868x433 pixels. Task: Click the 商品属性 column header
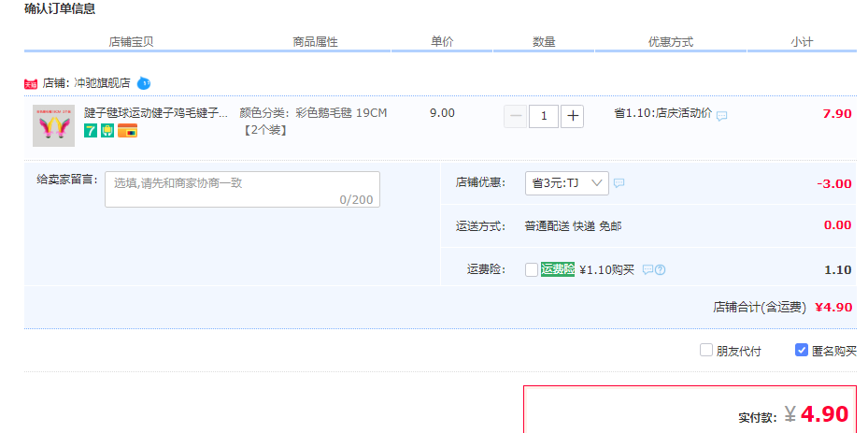(x=315, y=41)
